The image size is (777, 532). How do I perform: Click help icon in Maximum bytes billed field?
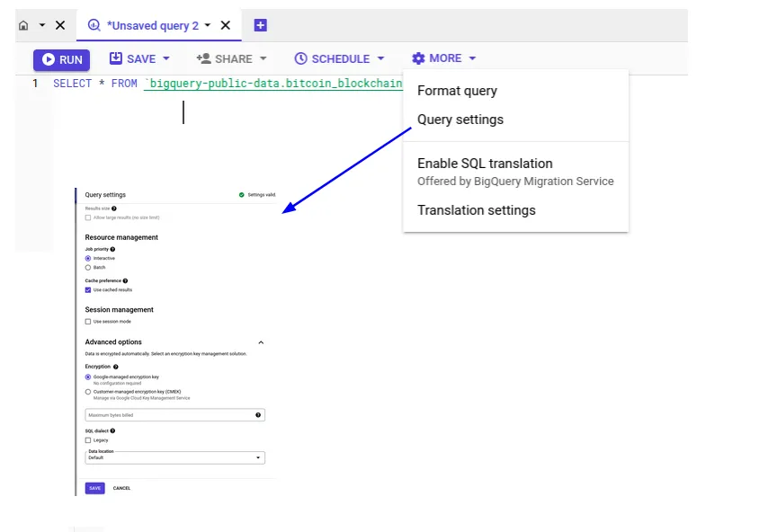coord(258,415)
